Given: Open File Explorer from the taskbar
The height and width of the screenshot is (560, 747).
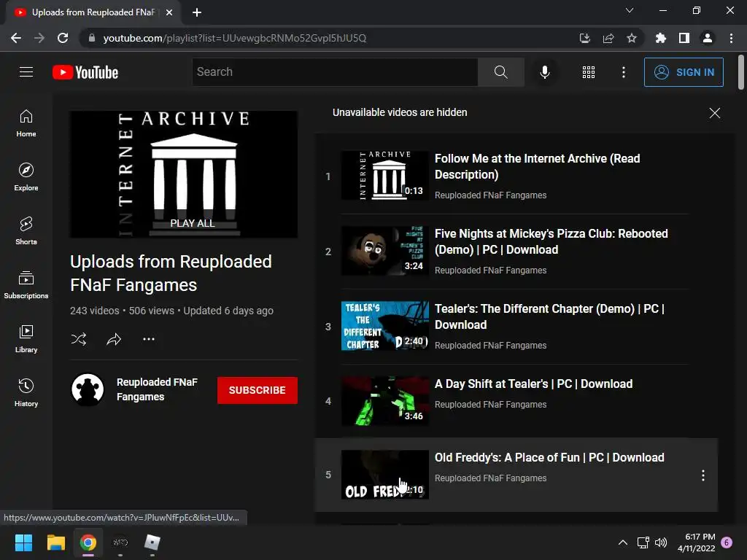Looking at the screenshot, I should point(55,542).
